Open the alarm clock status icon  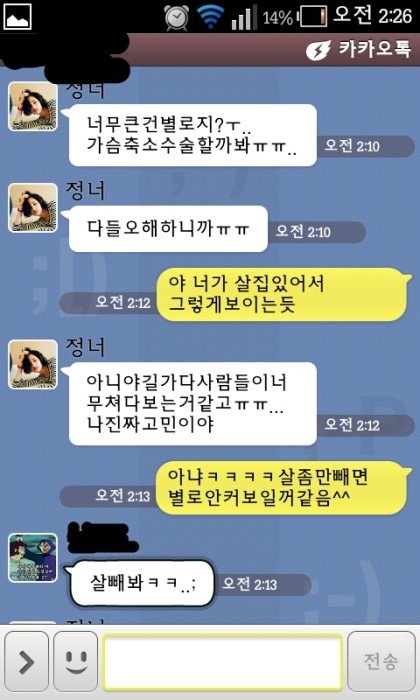(x=177, y=17)
